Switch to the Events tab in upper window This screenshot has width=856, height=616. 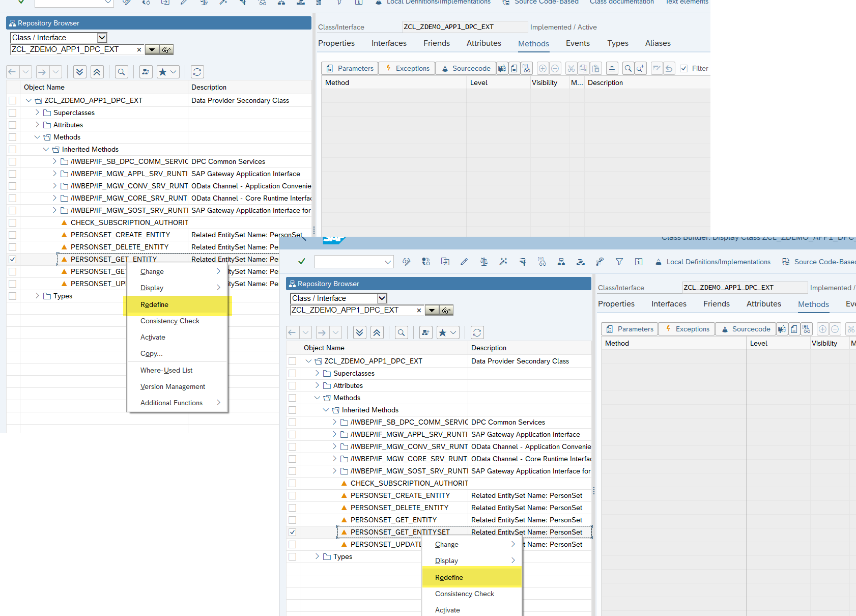[578, 43]
